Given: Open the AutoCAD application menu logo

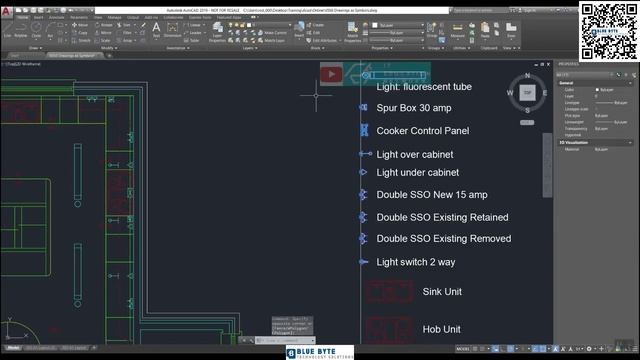Looking at the screenshot, I should point(6,11).
